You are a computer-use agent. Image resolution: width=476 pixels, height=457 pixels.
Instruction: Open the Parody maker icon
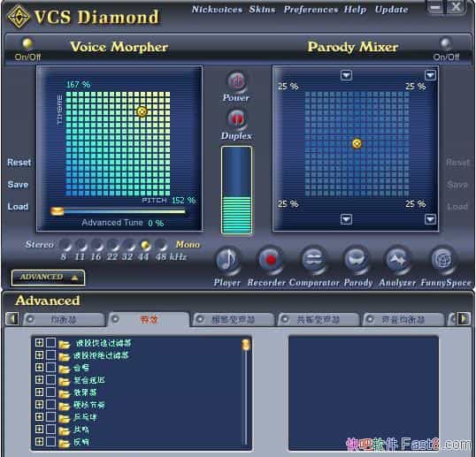coord(356,260)
